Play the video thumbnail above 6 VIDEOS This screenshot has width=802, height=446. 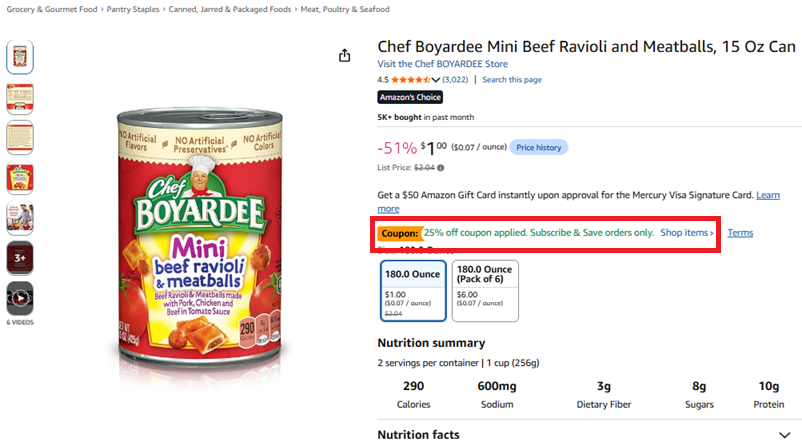(20, 298)
